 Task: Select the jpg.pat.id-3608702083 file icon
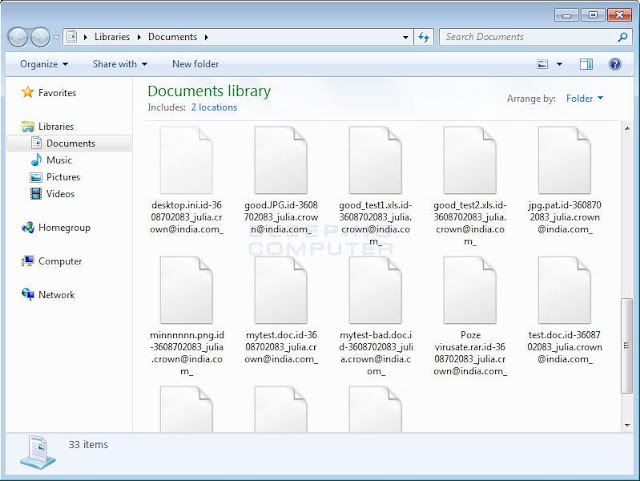pyautogui.click(x=564, y=160)
